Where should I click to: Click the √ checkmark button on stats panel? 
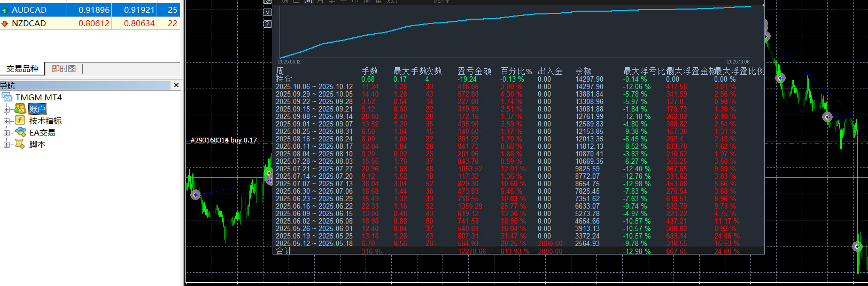click(268, 12)
